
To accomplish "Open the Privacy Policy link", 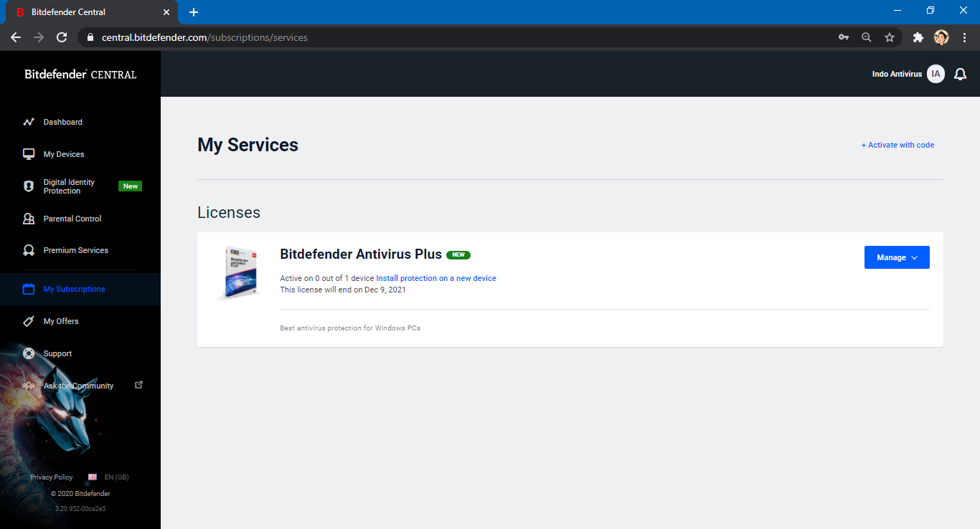I will coord(52,477).
